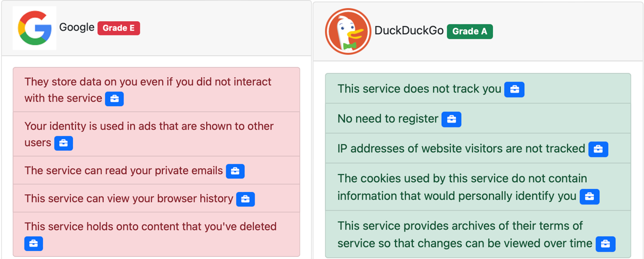Click the green Grade A badge
This screenshot has width=644, height=259.
469,32
